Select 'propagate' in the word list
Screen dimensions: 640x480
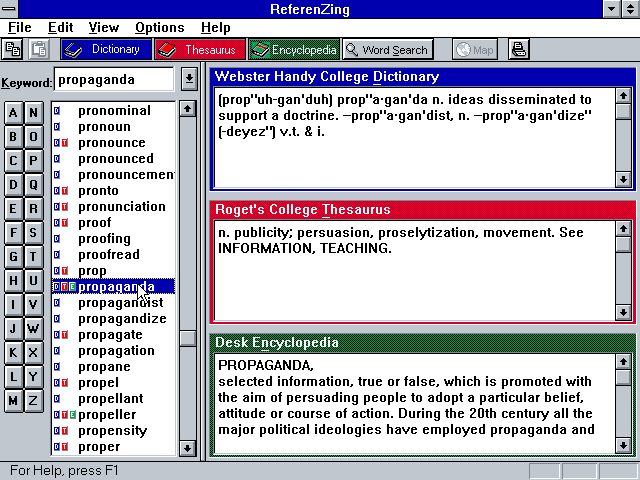(x=114, y=335)
